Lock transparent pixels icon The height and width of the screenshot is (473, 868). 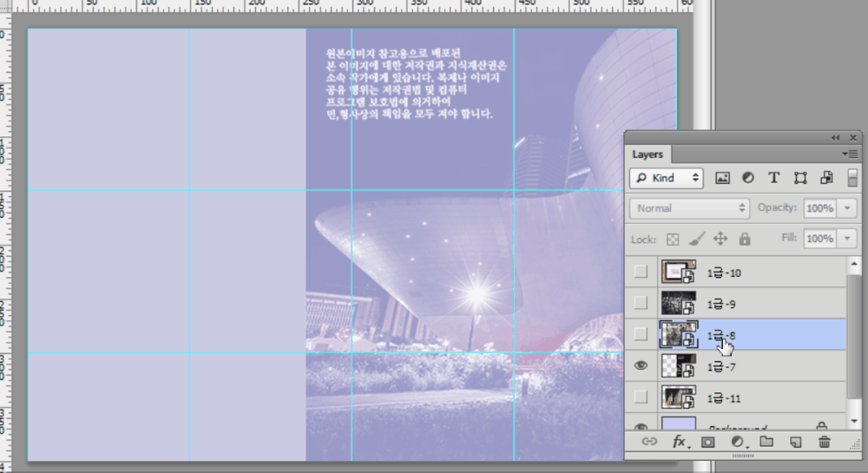tap(673, 240)
